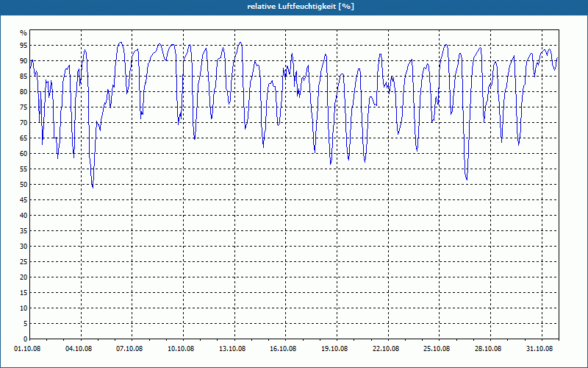588x368 pixels.
Task: Click the y-axis value 25
Action: pyautogui.click(x=24, y=262)
